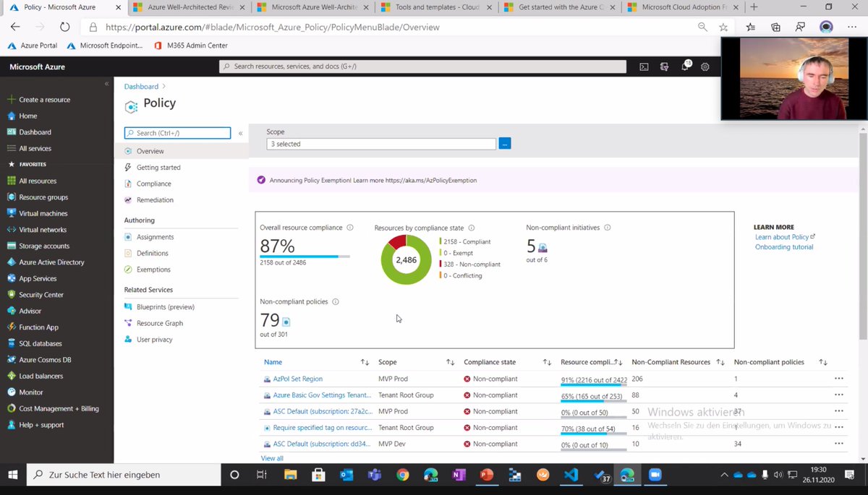Open PowerPoint from the Windows taskbar

tap(486, 475)
